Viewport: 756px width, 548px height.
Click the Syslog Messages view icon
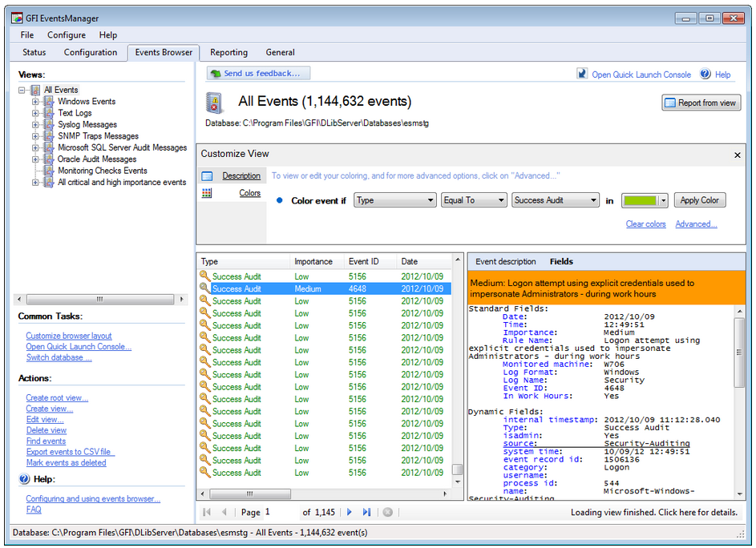[x=49, y=124]
